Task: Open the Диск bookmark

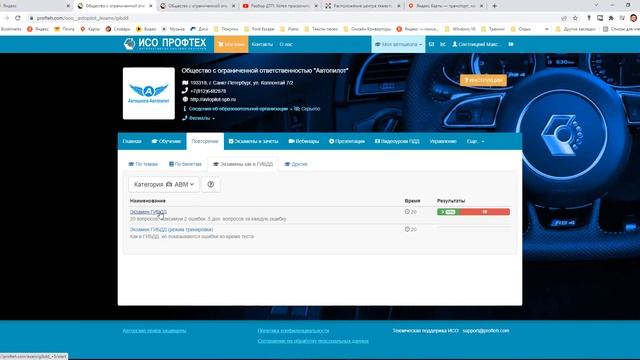Action: pos(199,29)
